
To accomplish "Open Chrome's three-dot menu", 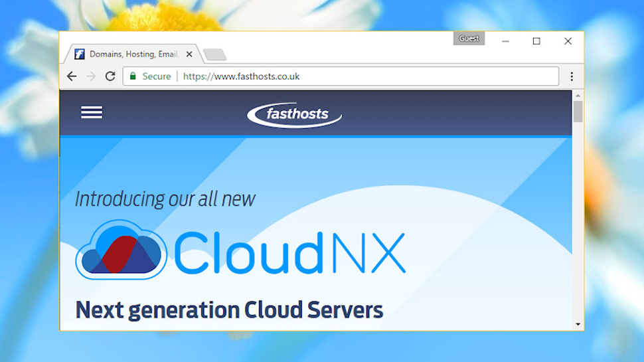I will click(572, 76).
